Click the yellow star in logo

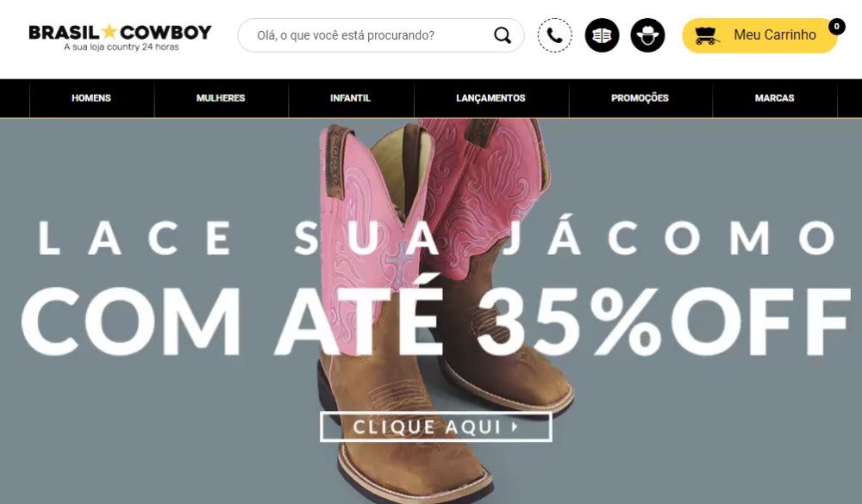click(109, 31)
